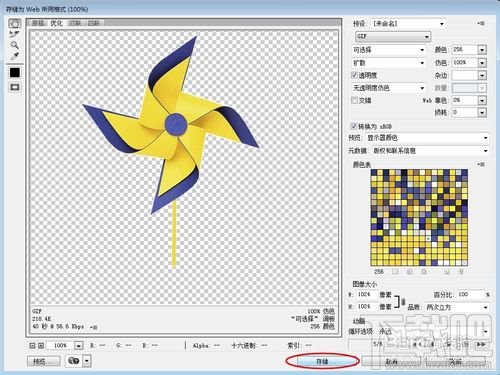The height and width of the screenshot is (375, 500).
Task: Click the circled 存储 save button
Action: tap(322, 361)
